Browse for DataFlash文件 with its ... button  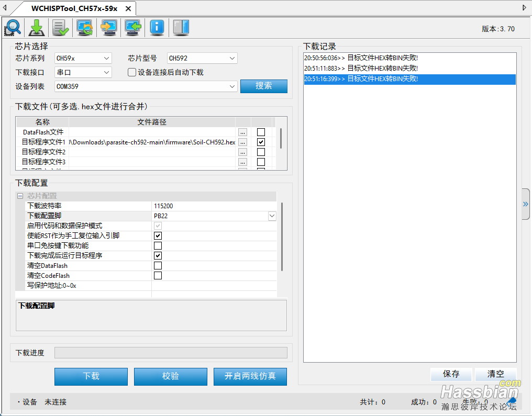(x=242, y=132)
